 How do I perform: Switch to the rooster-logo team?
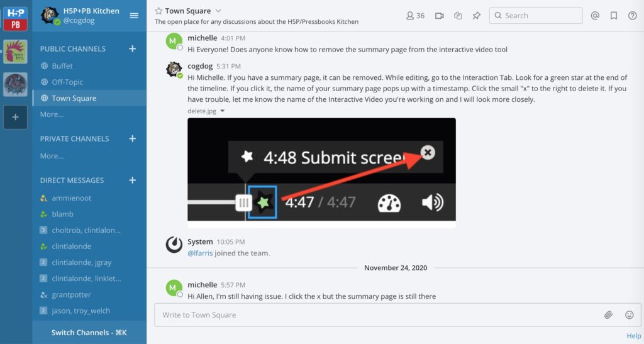[x=15, y=52]
